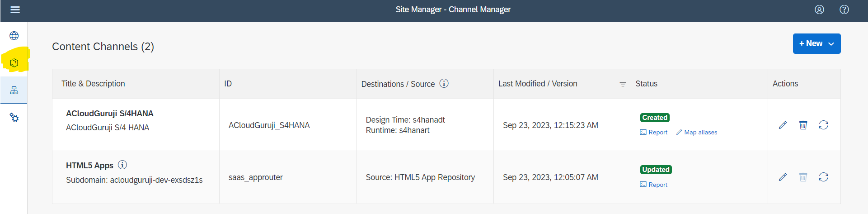Show info for HTML5 Apps channel
868x214 pixels.
coord(122,165)
